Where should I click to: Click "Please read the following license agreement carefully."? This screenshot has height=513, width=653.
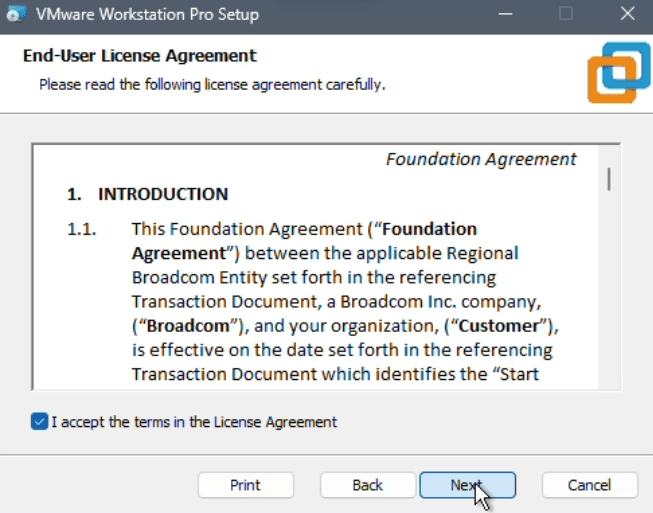212,85
